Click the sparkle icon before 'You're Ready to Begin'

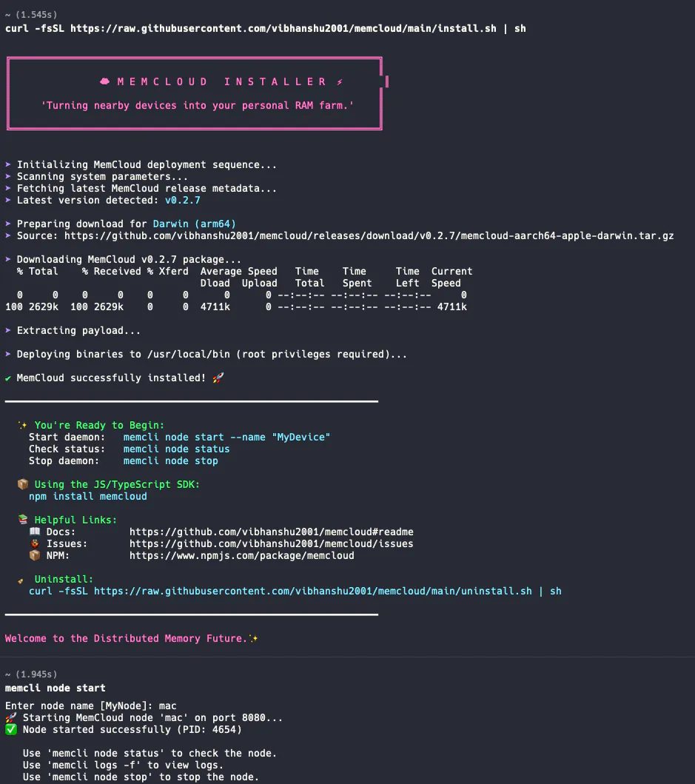tap(22, 425)
